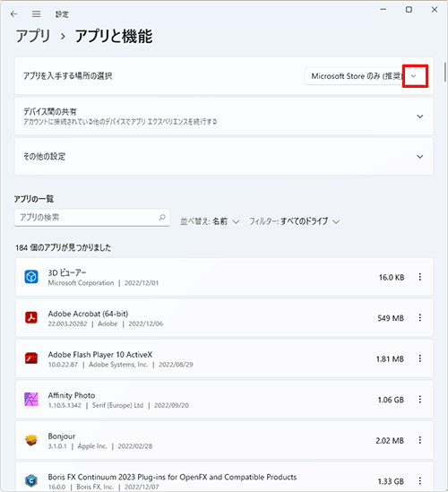
Task: Click the Adobe Acrobat app icon
Action: (x=31, y=317)
